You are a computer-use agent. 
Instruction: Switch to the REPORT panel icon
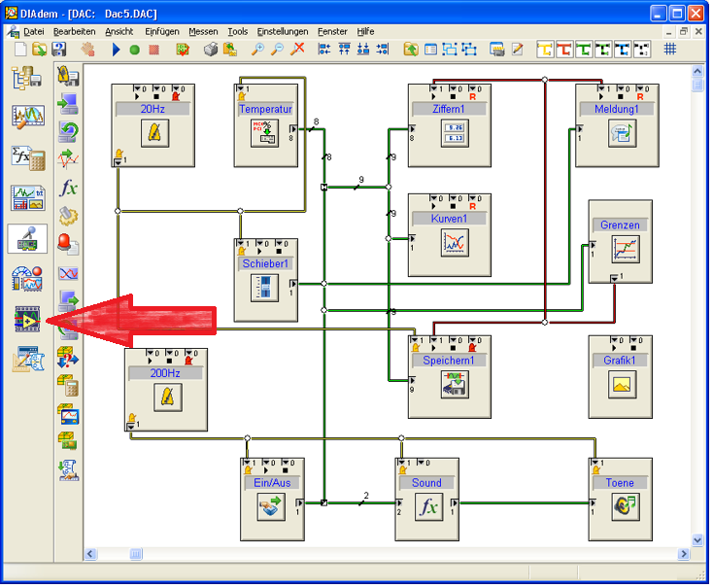[x=27, y=197]
